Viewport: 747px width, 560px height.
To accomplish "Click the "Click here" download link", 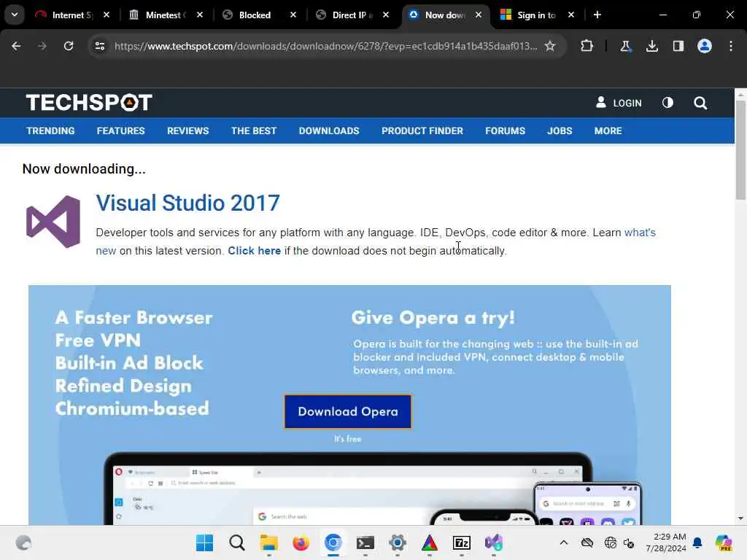I will point(254,251).
